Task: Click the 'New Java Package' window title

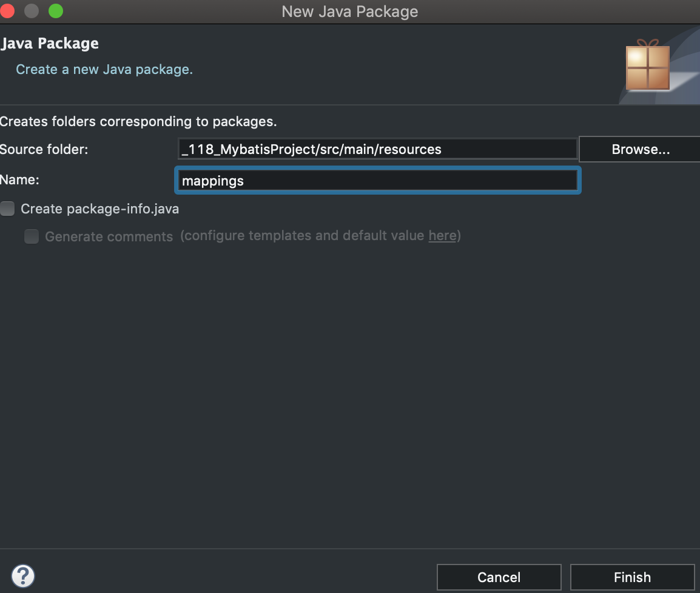Action: (x=350, y=12)
